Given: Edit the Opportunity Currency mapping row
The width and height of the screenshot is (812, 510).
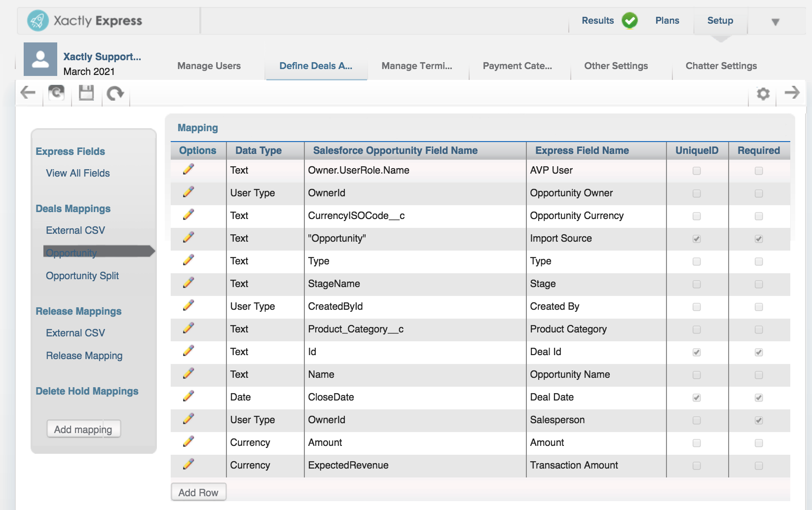Looking at the screenshot, I should (188, 215).
